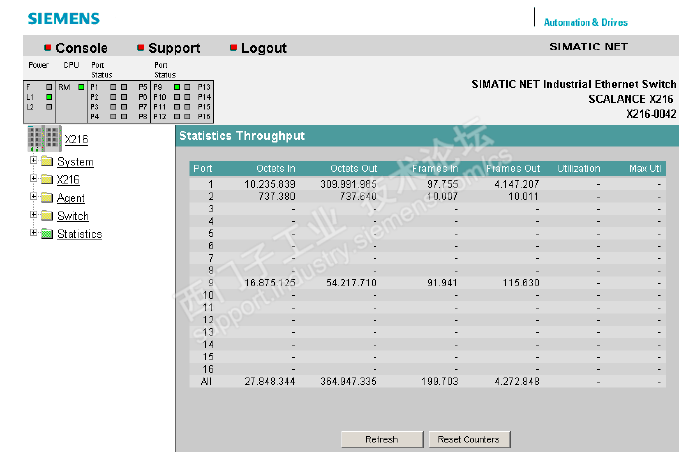686x460 pixels.
Task: Click the P4 port status LED
Action: click(113, 116)
